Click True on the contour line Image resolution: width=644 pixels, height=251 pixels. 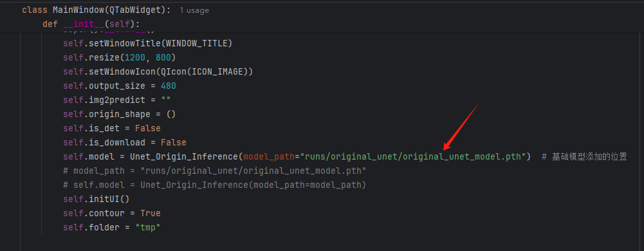pos(151,213)
